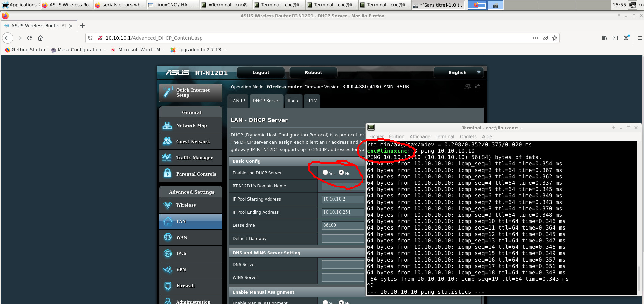Click the WINS Server field
This screenshot has width=644, height=304.
tap(343, 277)
